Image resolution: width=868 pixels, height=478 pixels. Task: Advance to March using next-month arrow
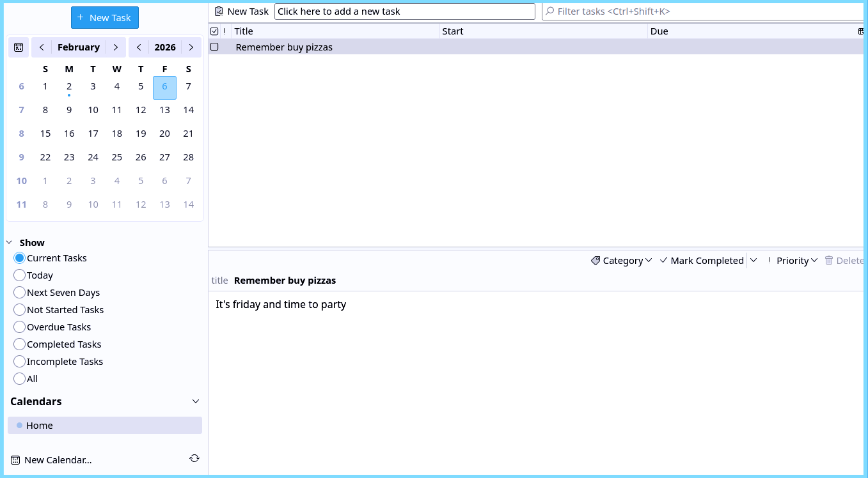(116, 47)
